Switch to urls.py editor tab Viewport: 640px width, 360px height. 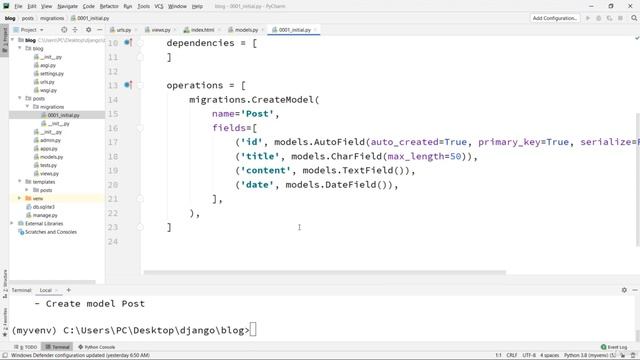120,30
